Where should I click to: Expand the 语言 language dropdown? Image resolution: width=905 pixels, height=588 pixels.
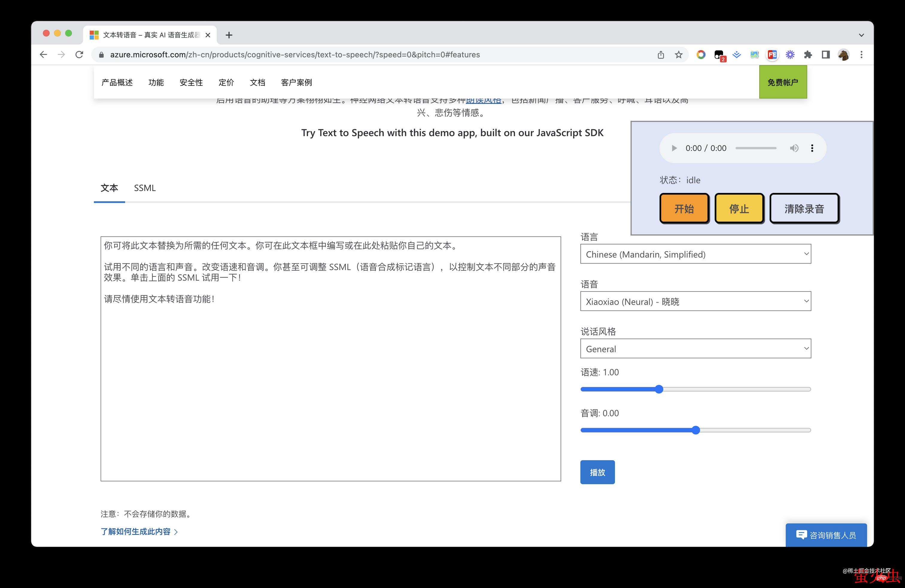[695, 254]
